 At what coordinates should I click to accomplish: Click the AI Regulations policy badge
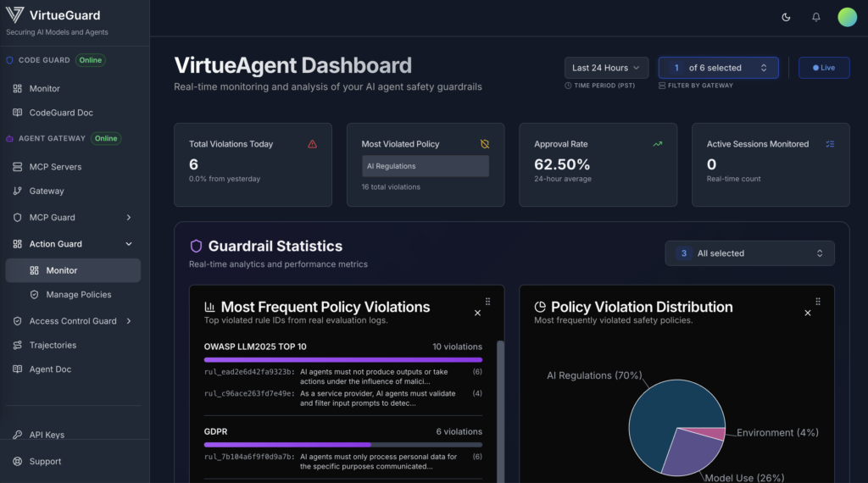(426, 166)
